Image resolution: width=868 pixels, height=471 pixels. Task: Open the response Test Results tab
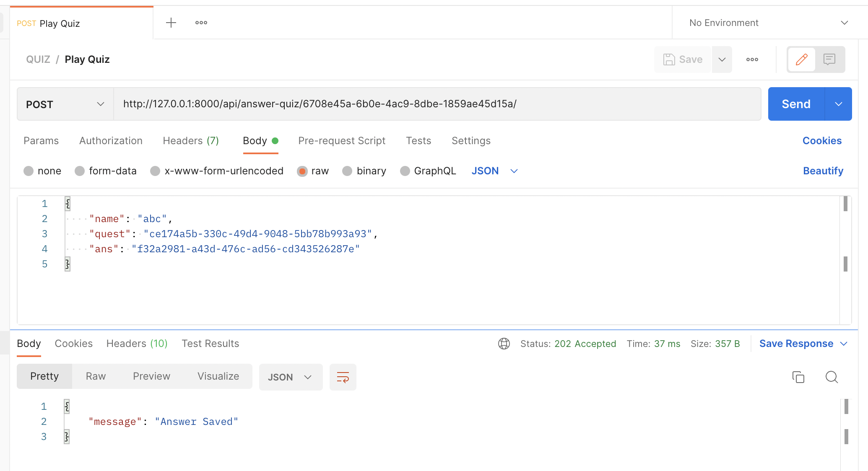[210, 344]
